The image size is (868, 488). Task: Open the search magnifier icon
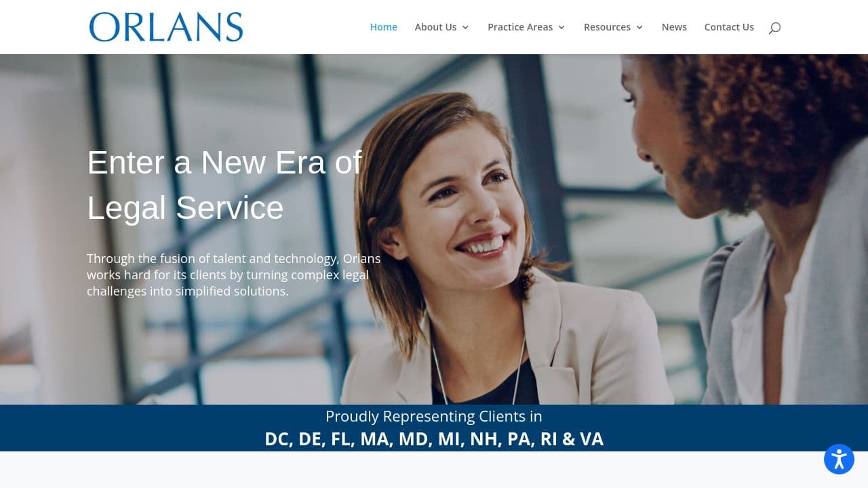(774, 28)
